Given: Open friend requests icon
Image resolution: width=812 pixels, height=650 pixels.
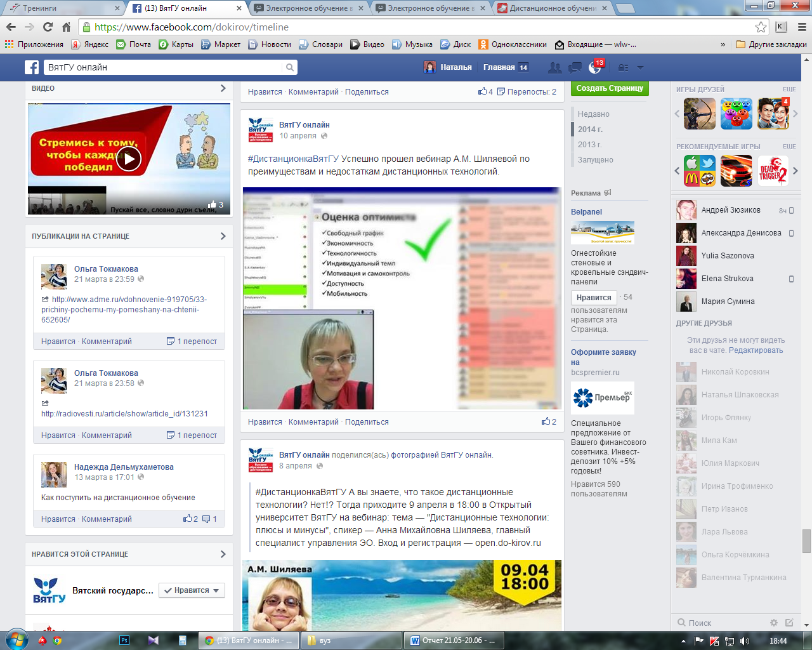Looking at the screenshot, I should coord(555,67).
